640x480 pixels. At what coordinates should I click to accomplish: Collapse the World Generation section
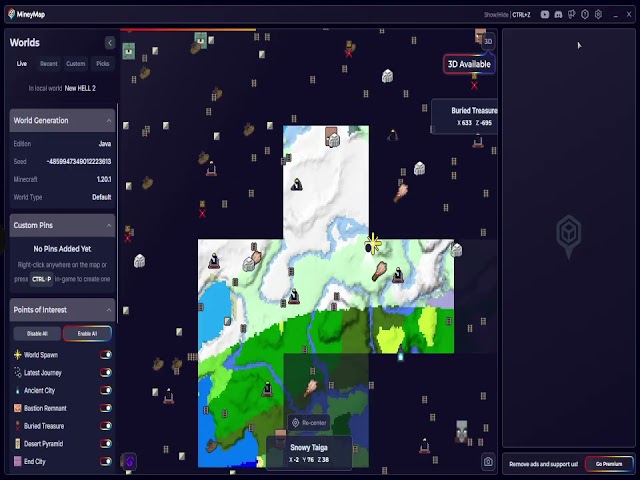(x=109, y=120)
